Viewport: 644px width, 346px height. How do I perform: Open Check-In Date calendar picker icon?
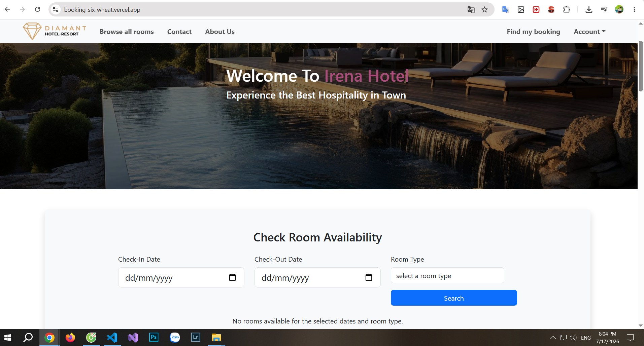pos(232,277)
